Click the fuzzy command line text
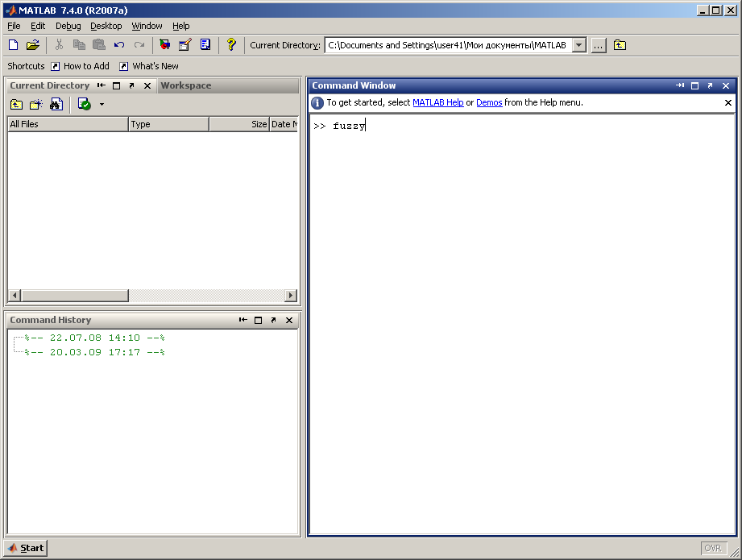 point(349,126)
